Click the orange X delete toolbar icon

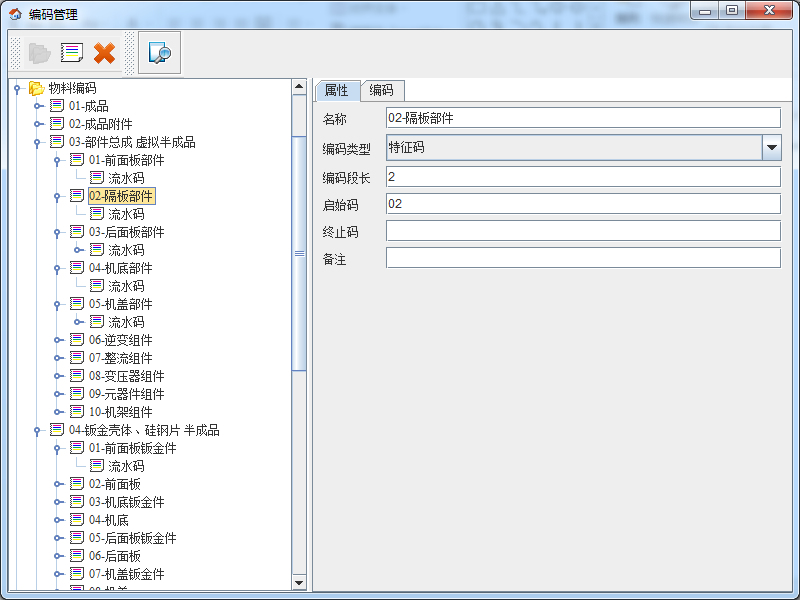click(104, 53)
